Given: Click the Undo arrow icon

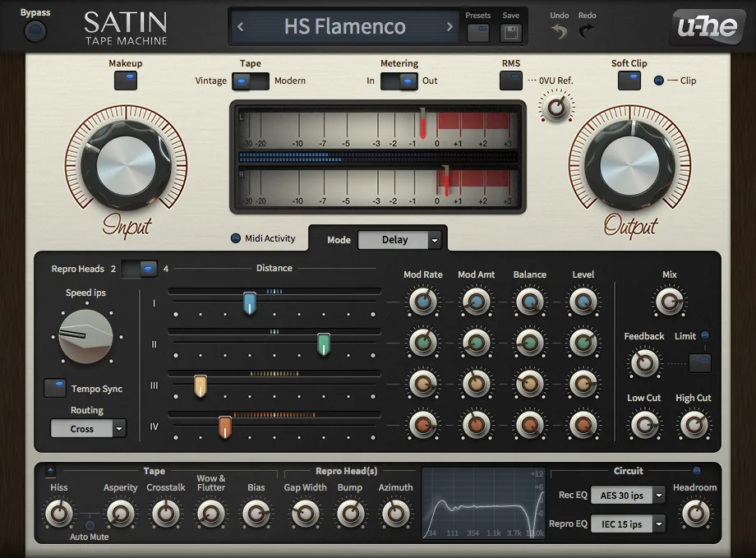Looking at the screenshot, I should [x=559, y=31].
